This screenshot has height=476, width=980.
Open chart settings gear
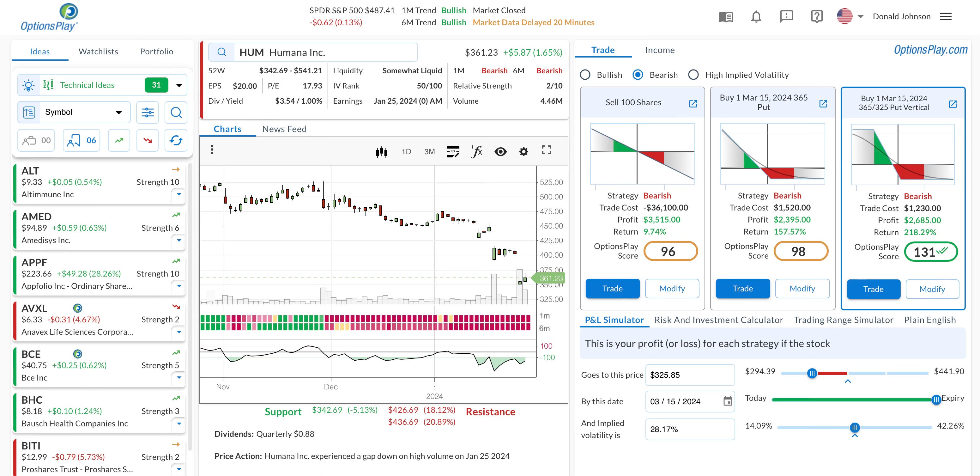tap(523, 151)
